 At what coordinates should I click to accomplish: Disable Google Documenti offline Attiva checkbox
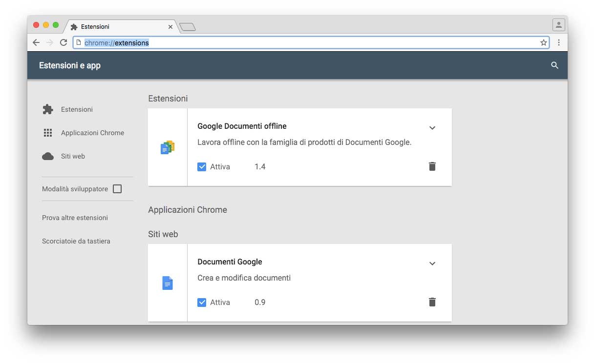pos(202,167)
